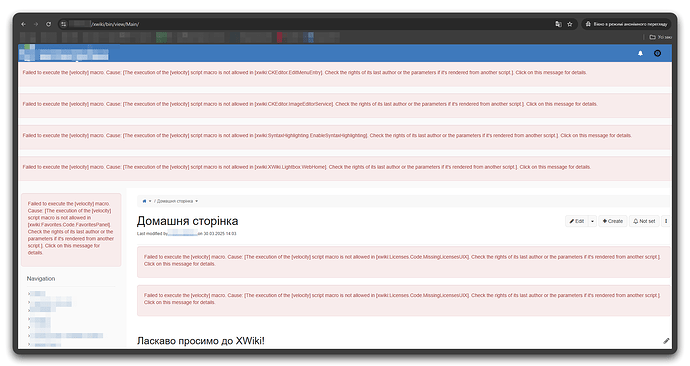690x366 pixels.
Task: Expand the dropdown arrow next to Edit
Action: tap(592, 221)
